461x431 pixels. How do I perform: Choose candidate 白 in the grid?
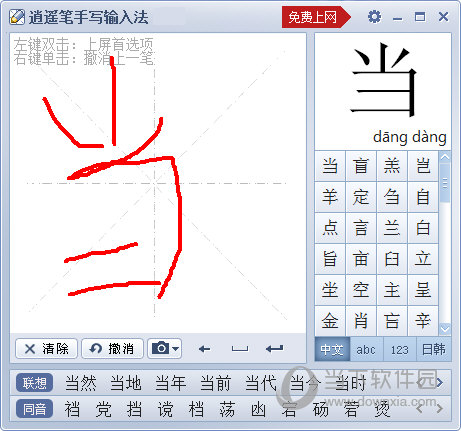point(423,228)
